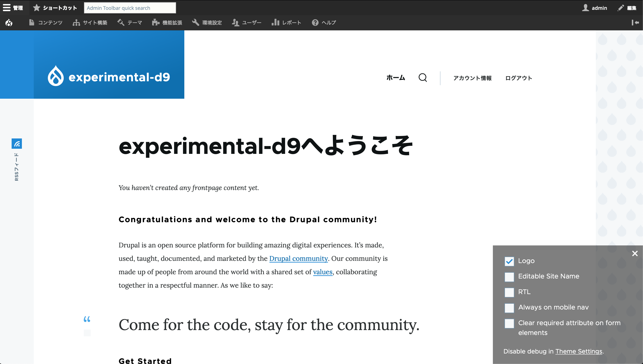Click the RSSフィード vertical label
The width and height of the screenshot is (643, 364).
pos(17,167)
